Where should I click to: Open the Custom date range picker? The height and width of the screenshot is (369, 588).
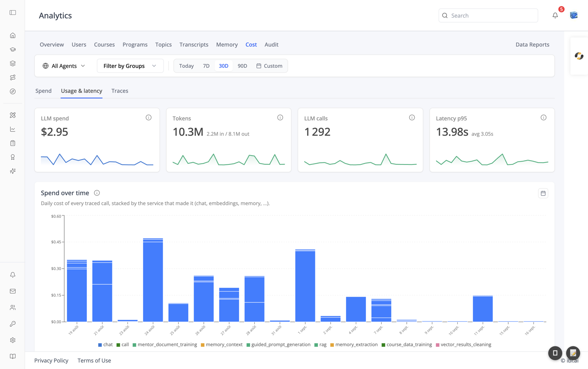pyautogui.click(x=269, y=66)
